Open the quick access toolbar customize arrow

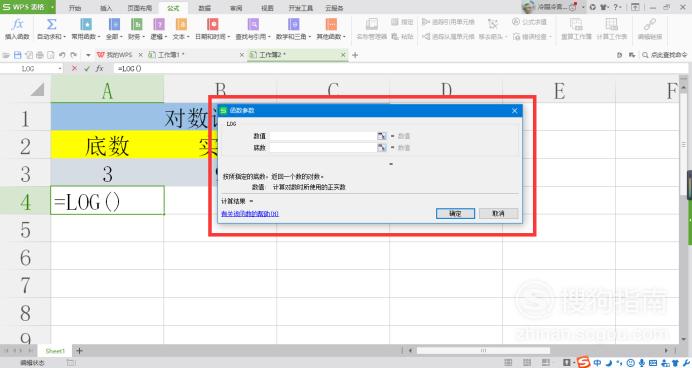pos(88,55)
